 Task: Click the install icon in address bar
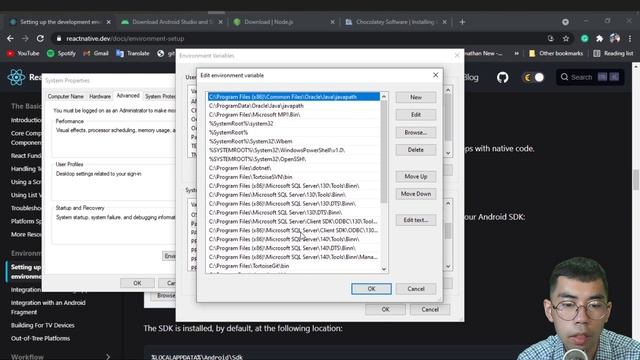551,38
